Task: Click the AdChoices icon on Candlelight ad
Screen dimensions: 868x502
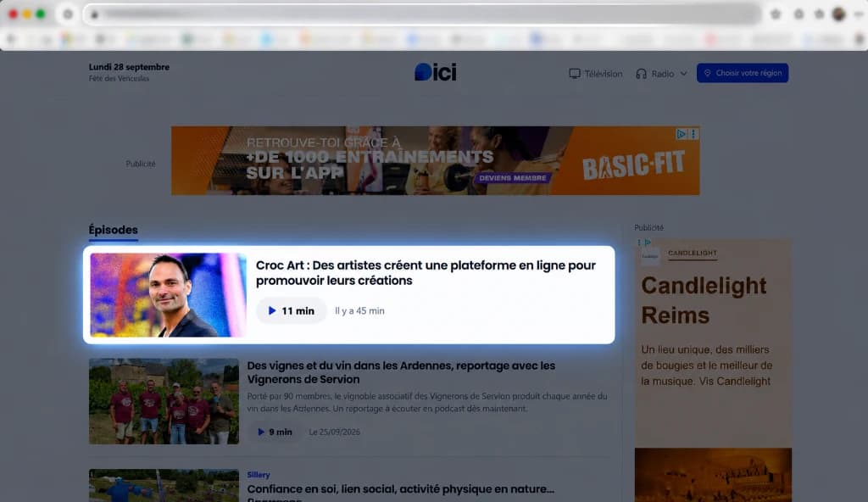Action: [x=648, y=243]
